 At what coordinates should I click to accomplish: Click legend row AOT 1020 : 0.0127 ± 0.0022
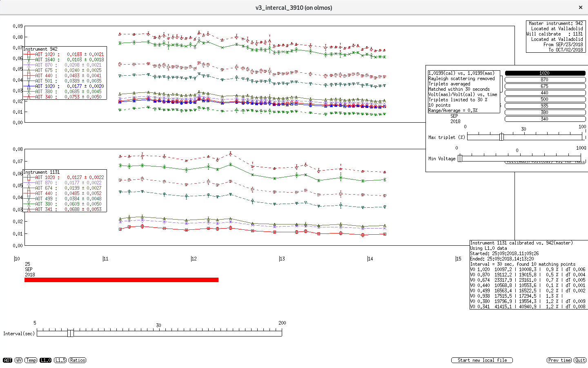[x=65, y=177]
